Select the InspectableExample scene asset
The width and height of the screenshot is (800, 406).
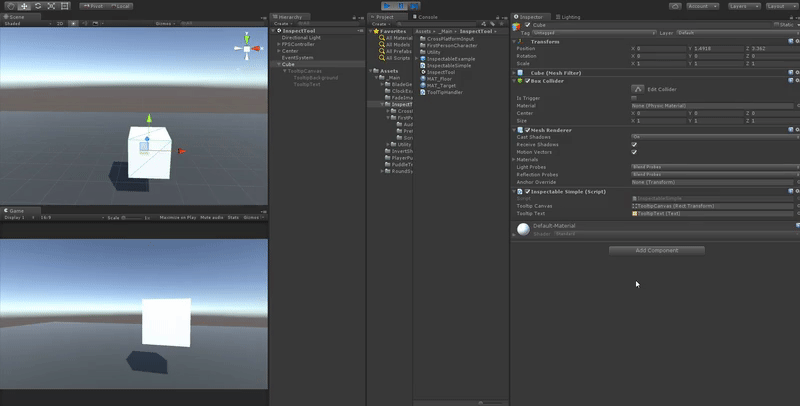pyautogui.click(x=447, y=59)
